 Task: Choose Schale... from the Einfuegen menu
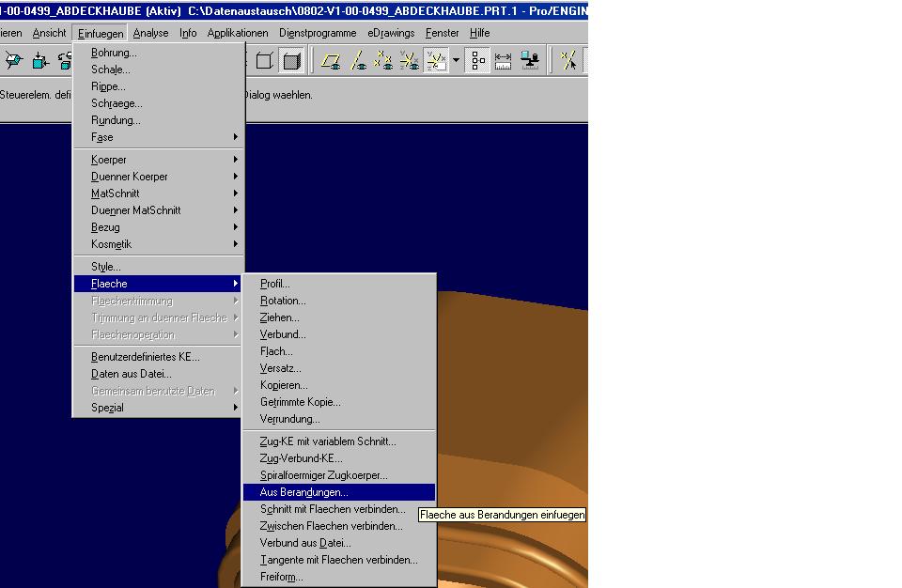click(159, 70)
